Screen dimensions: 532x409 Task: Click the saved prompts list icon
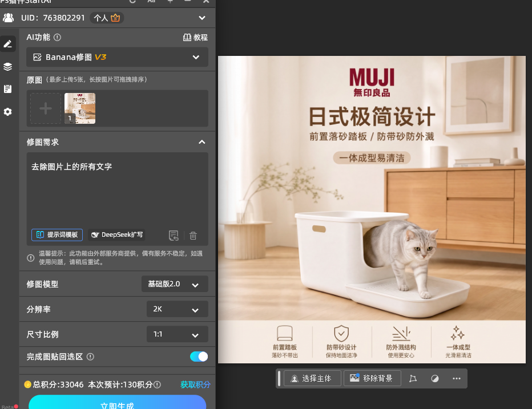(174, 236)
